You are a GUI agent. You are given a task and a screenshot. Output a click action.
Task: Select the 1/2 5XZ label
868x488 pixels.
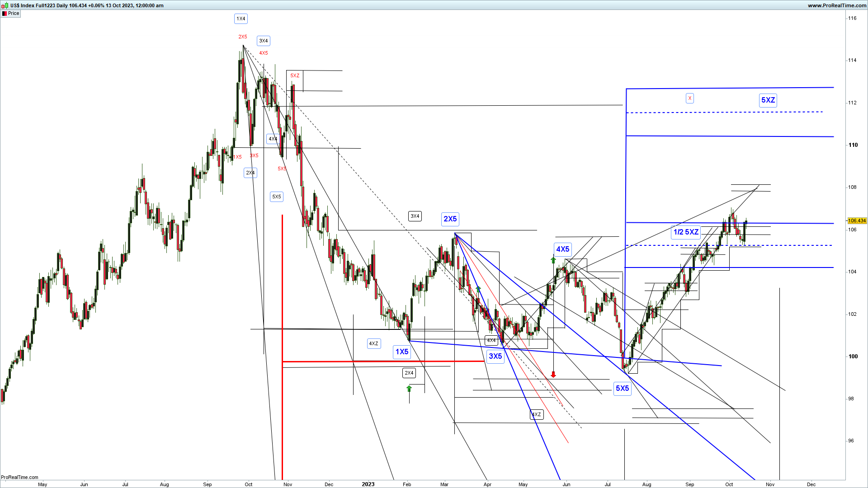pos(686,232)
